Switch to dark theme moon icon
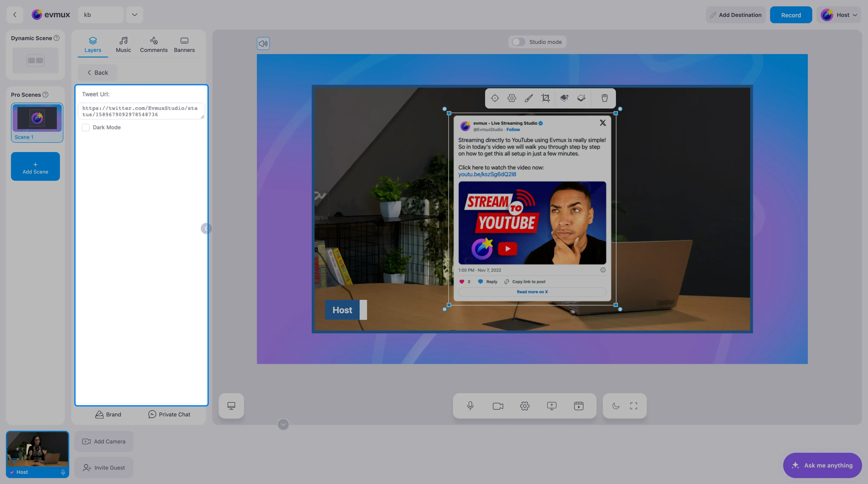868x484 pixels. click(x=616, y=406)
